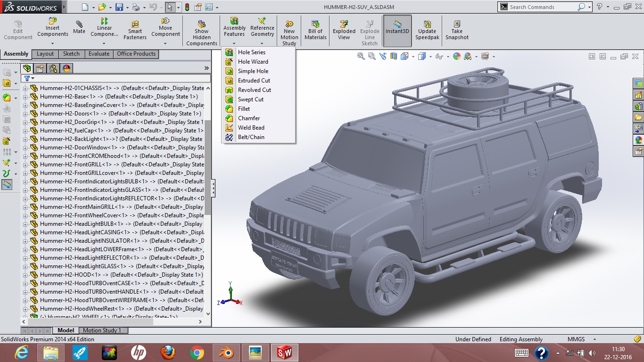Screen dimensions: 644x362
Task: Expand the Hummer-H2-Doors tree node
Action: tap(25, 114)
